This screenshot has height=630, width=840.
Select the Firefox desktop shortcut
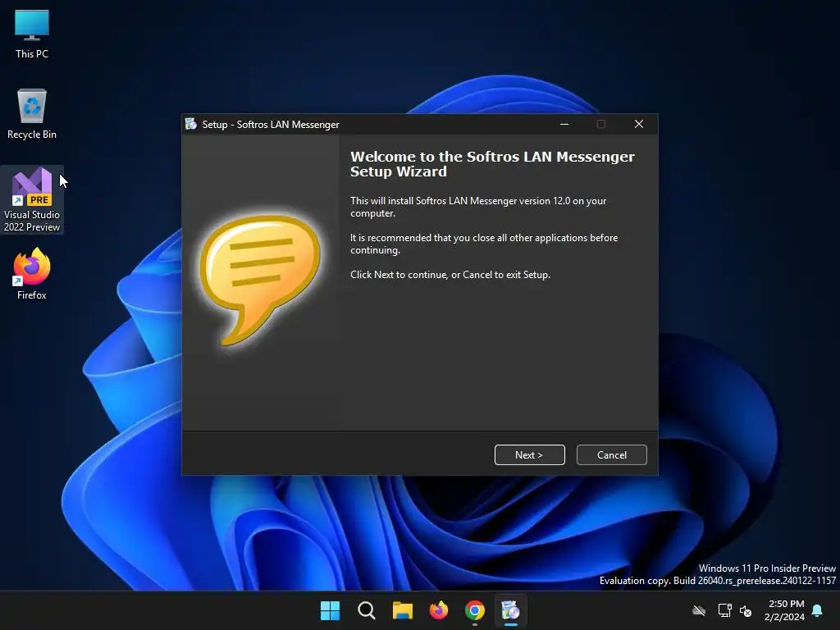point(32,274)
